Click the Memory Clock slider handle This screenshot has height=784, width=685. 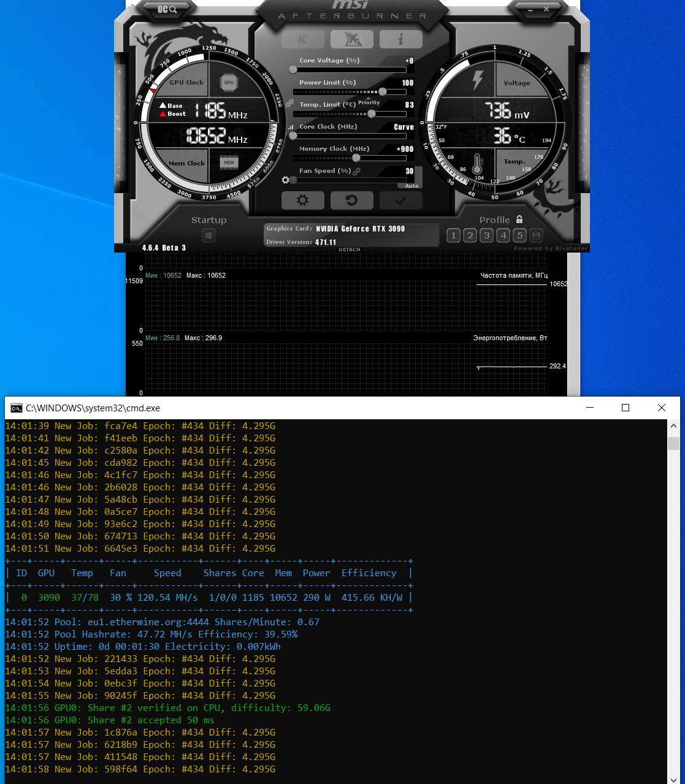(356, 158)
